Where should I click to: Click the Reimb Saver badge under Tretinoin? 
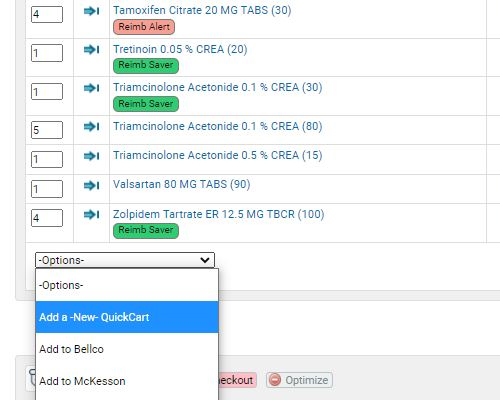coord(146,65)
